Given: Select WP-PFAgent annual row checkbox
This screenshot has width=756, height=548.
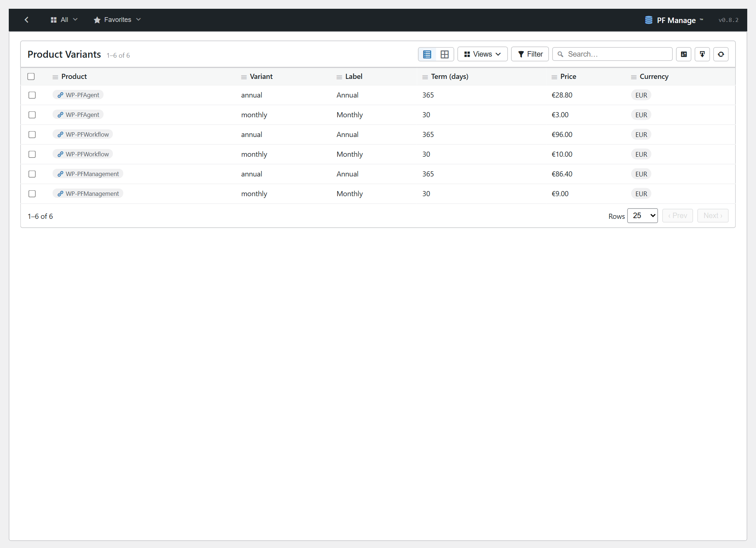Looking at the screenshot, I should point(32,95).
